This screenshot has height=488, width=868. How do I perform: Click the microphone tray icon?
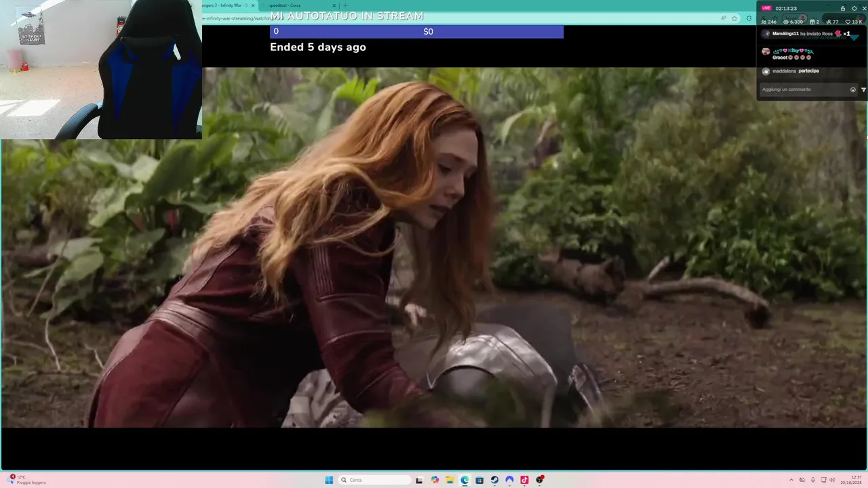pos(813,480)
